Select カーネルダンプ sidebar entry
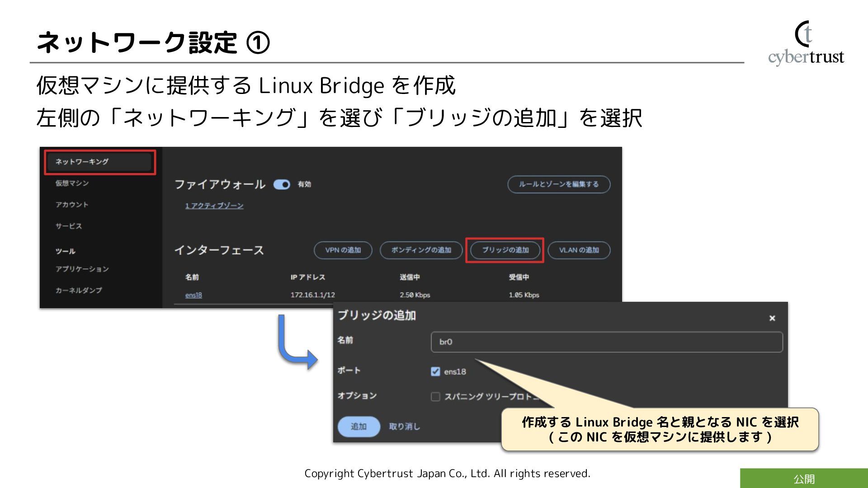The width and height of the screenshot is (868, 488). pyautogui.click(x=79, y=290)
